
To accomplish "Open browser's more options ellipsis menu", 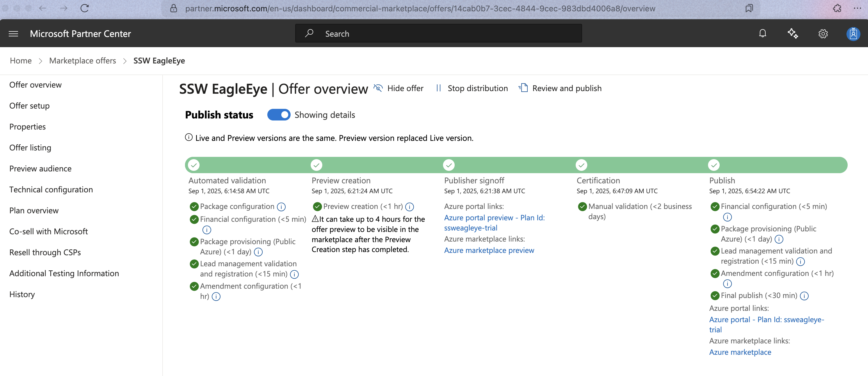I will tap(857, 8).
